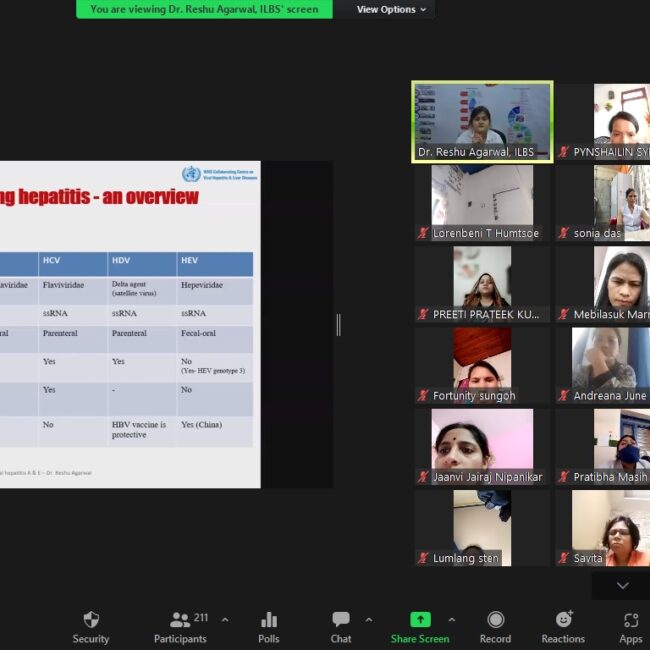Select Jaanvi Jairaj Nipanikar's video tile

pyautogui.click(x=482, y=445)
